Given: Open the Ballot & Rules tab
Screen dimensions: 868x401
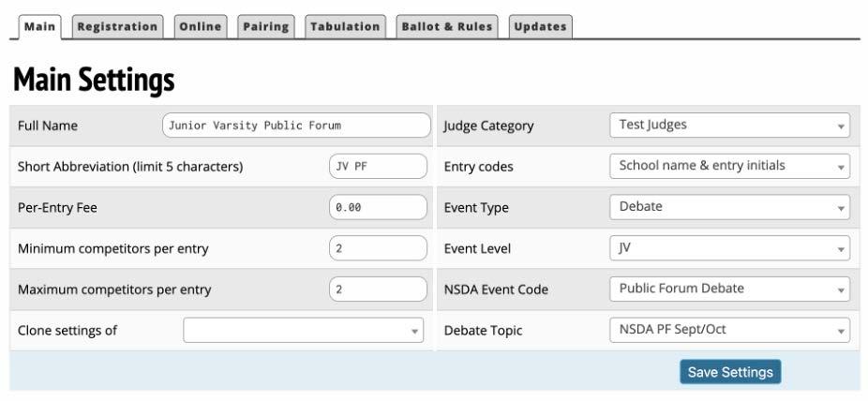Looking at the screenshot, I should pos(447,26).
